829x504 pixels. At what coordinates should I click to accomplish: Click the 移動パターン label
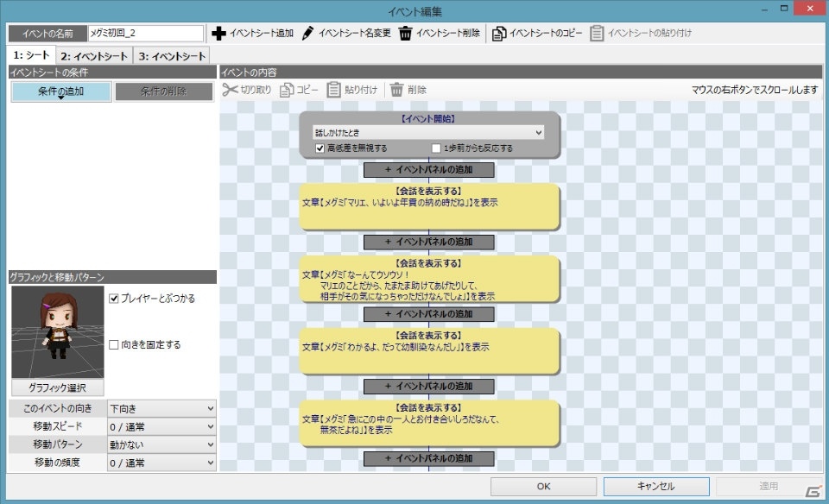58,444
